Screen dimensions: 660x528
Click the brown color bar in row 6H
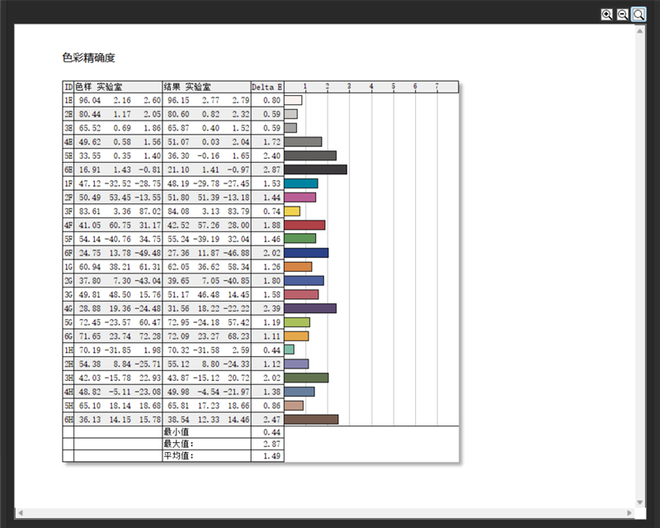pos(311,420)
